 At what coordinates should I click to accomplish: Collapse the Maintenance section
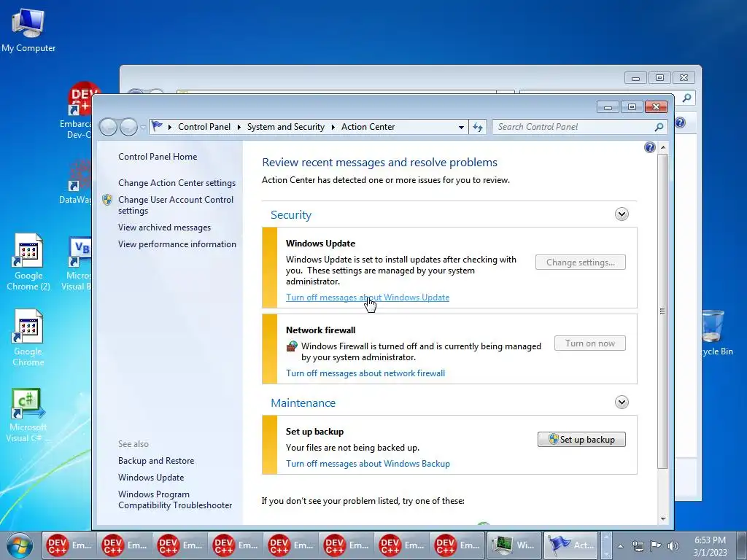click(622, 402)
